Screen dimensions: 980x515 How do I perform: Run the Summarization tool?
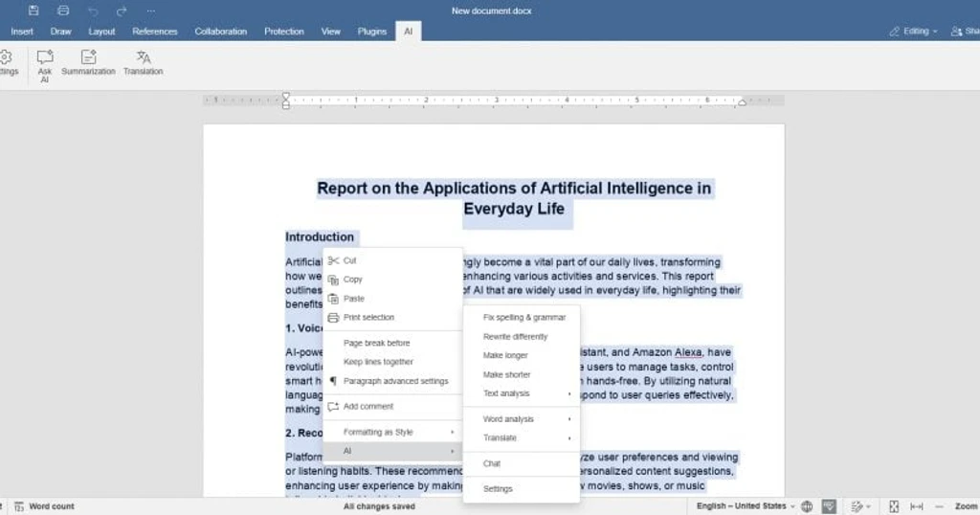coord(88,63)
